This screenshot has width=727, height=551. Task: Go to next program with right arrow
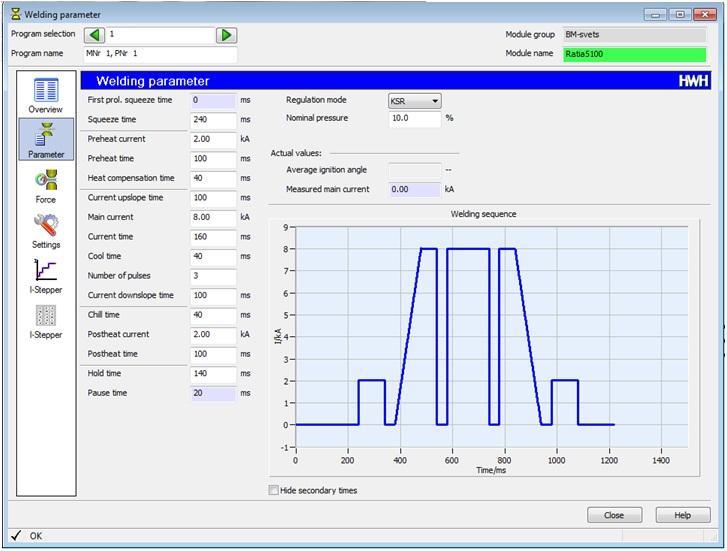tap(227, 35)
